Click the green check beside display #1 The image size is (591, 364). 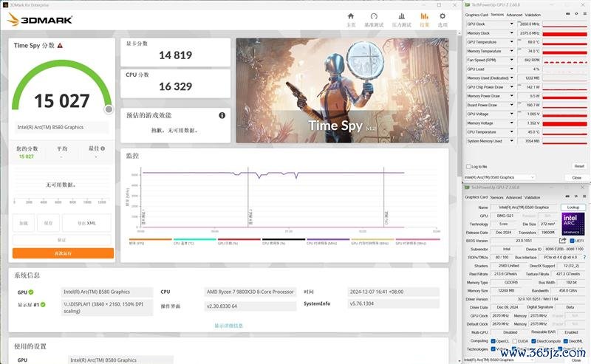pyautogui.click(x=43, y=304)
